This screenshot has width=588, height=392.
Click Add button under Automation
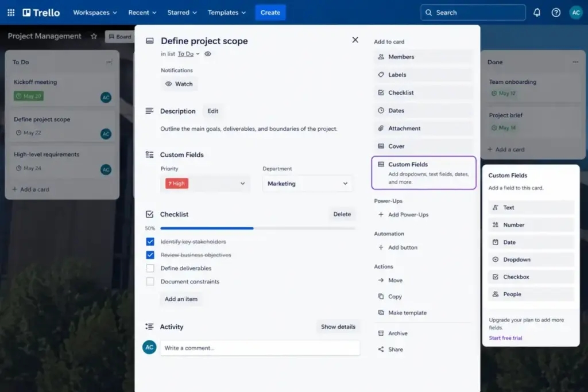[397, 247]
